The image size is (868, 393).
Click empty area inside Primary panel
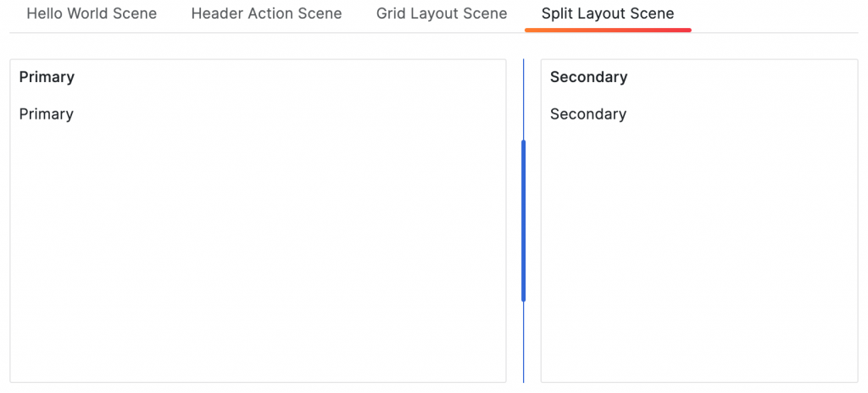(x=254, y=254)
